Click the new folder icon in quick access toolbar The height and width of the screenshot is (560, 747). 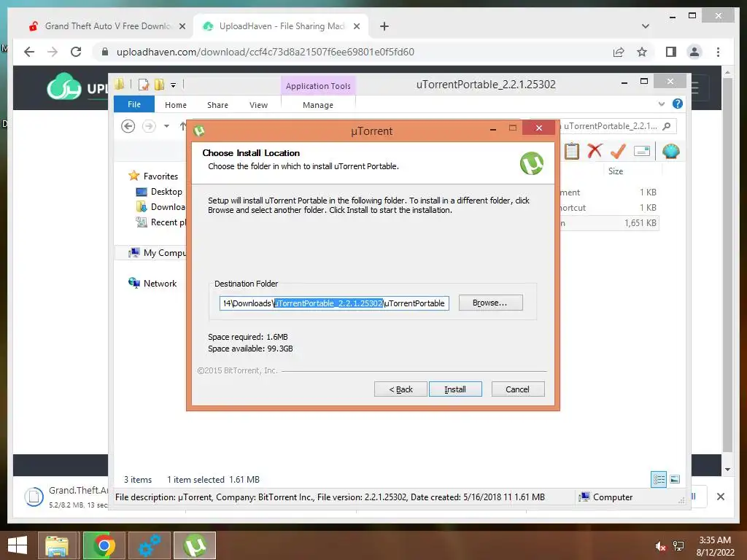(159, 85)
